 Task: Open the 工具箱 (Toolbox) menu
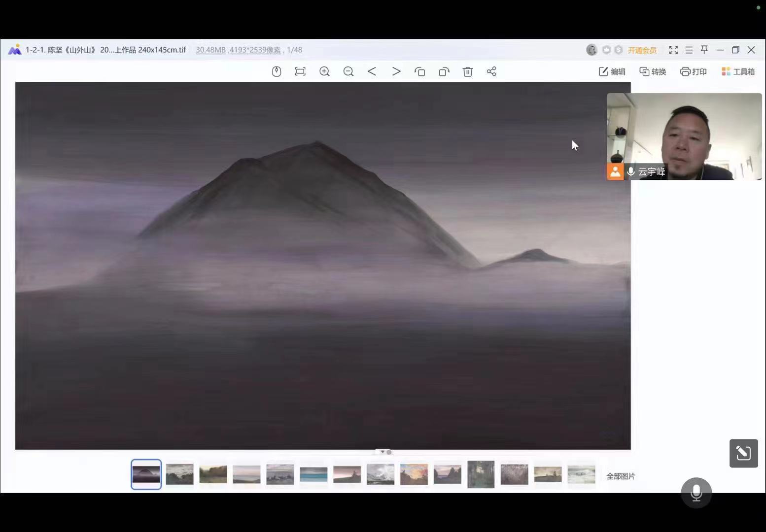coord(738,71)
